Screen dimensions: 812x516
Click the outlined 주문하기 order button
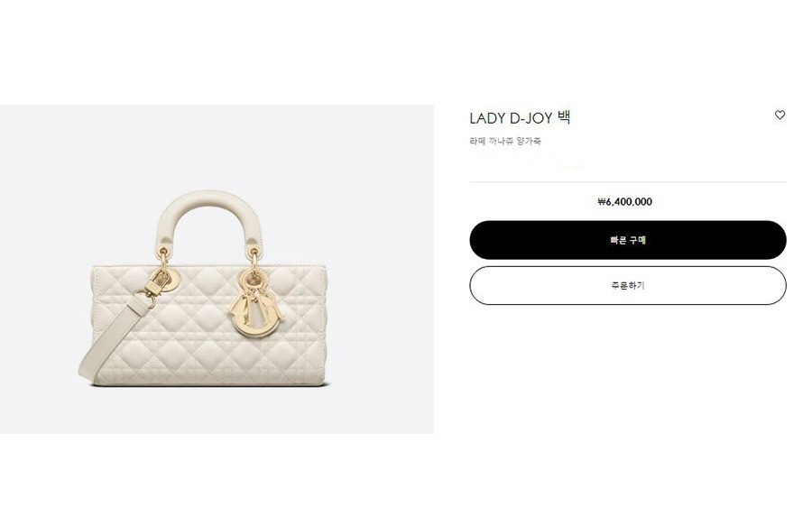(628, 285)
